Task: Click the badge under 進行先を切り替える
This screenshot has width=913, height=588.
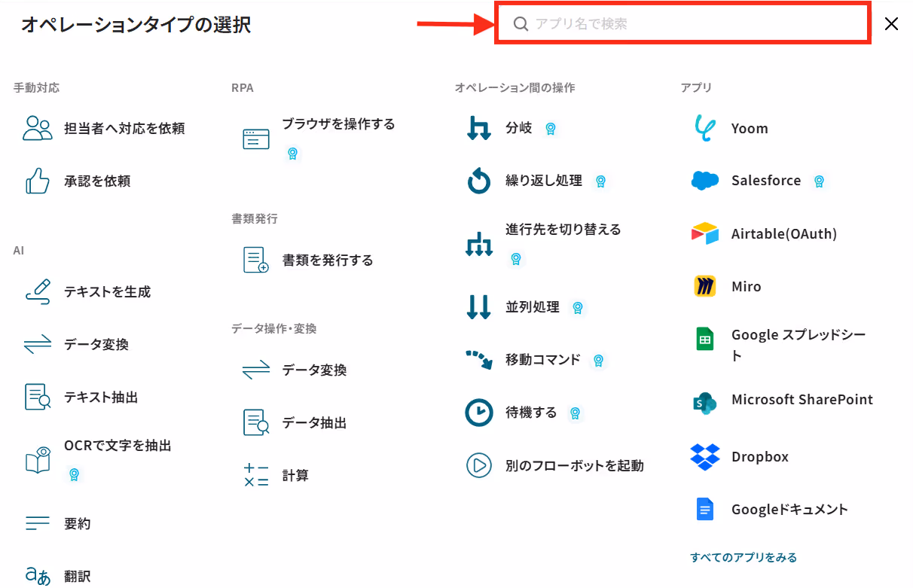Action: tap(516, 259)
